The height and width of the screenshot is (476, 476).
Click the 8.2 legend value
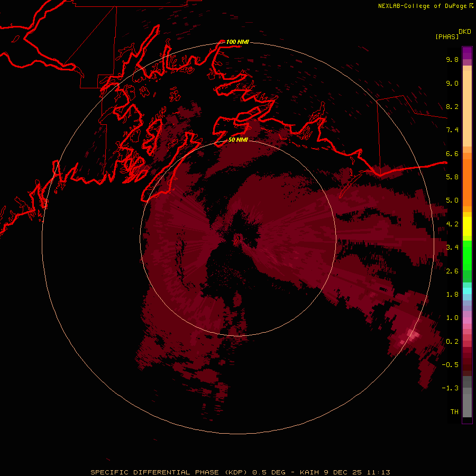[452, 106]
